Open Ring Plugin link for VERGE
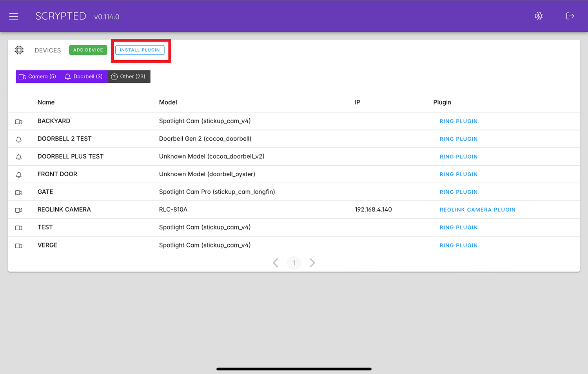 (x=459, y=246)
